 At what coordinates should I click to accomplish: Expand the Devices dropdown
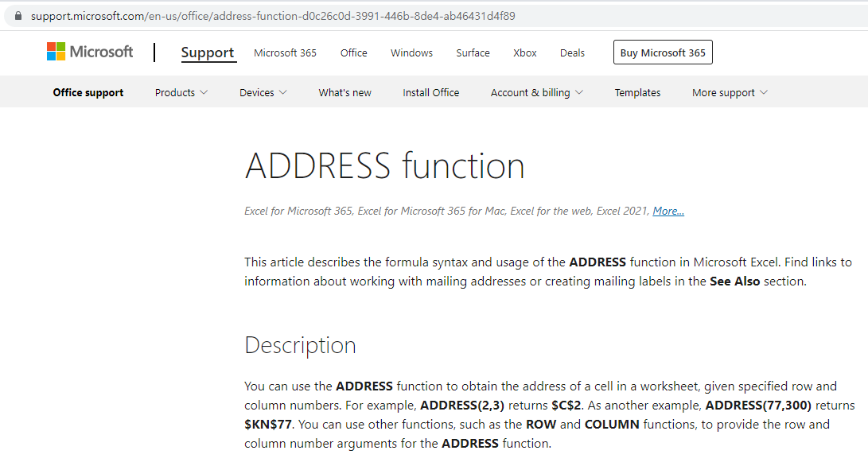(x=263, y=92)
